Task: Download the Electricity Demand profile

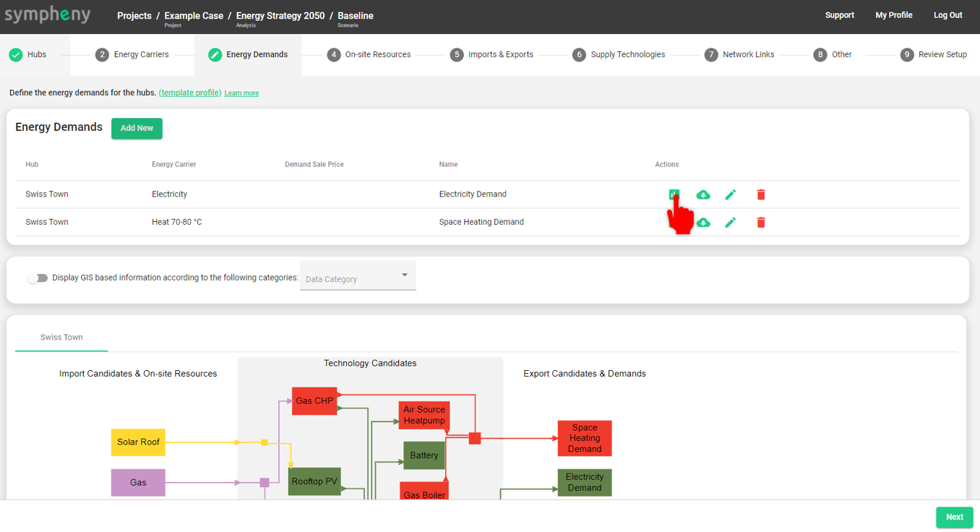Action: pos(702,194)
